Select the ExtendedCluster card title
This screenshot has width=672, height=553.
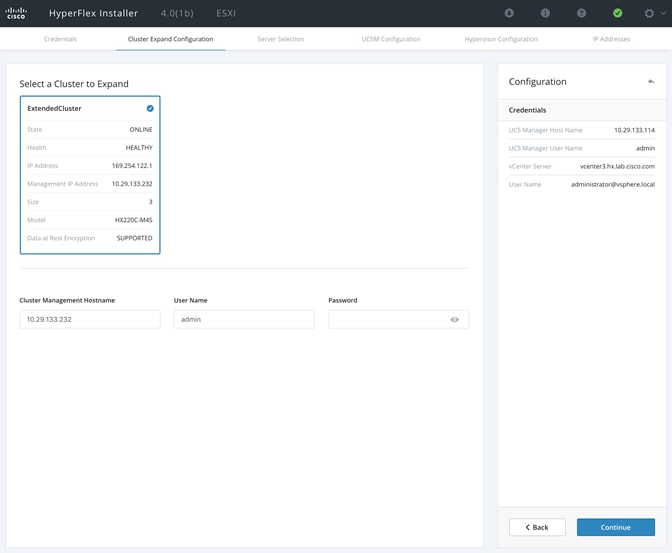pyautogui.click(x=54, y=108)
